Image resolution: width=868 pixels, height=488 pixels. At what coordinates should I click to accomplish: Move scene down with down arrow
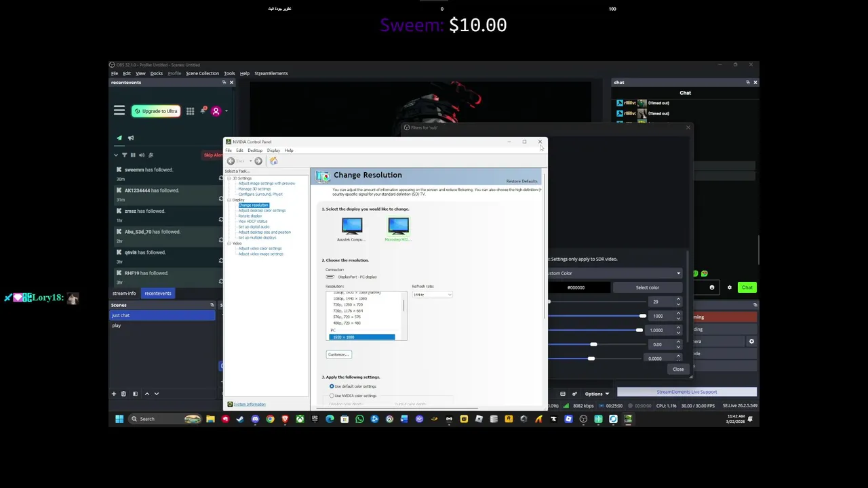coord(157,394)
